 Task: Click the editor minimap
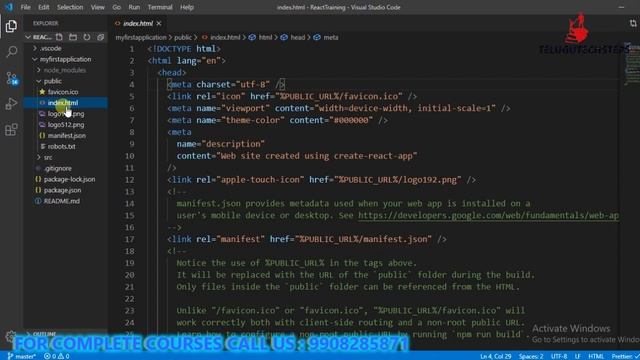[631, 64]
